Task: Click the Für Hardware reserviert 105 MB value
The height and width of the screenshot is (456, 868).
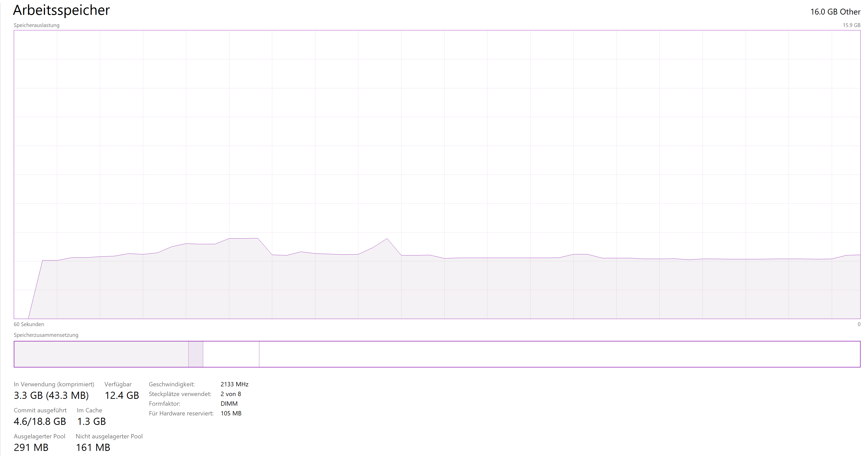Action: point(231,413)
